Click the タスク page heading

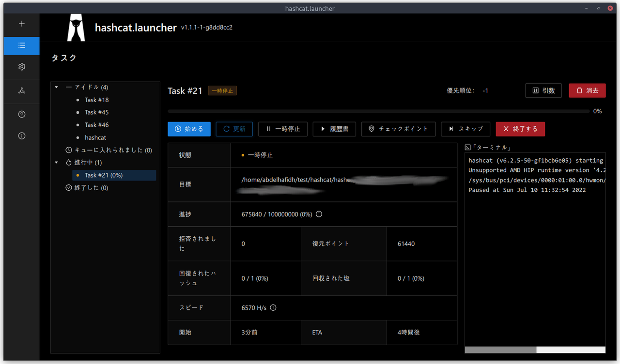(x=64, y=58)
